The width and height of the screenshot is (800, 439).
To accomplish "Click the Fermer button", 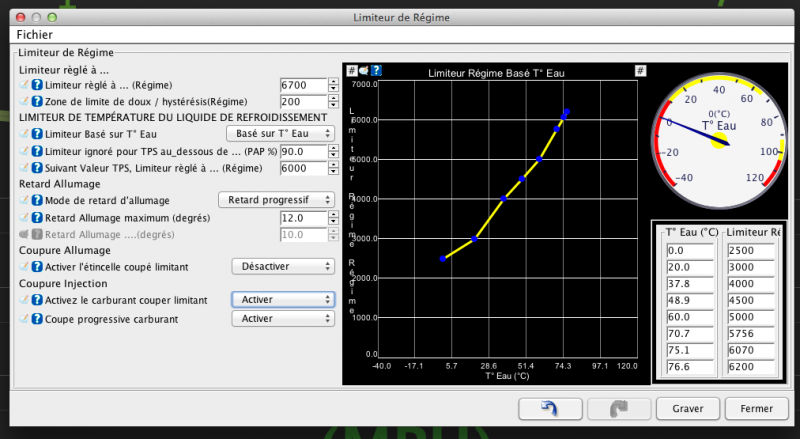I will pyautogui.click(x=757, y=408).
